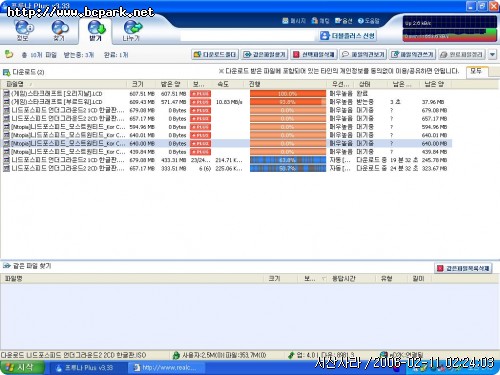Click the 다운로드 (2) group icon
Screen dimensions: 500x375
click(x=6, y=72)
